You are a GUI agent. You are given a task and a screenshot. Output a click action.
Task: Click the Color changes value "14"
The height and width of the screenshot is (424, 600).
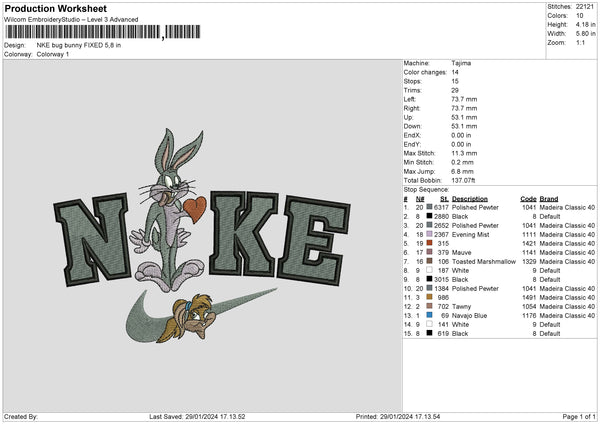click(455, 72)
